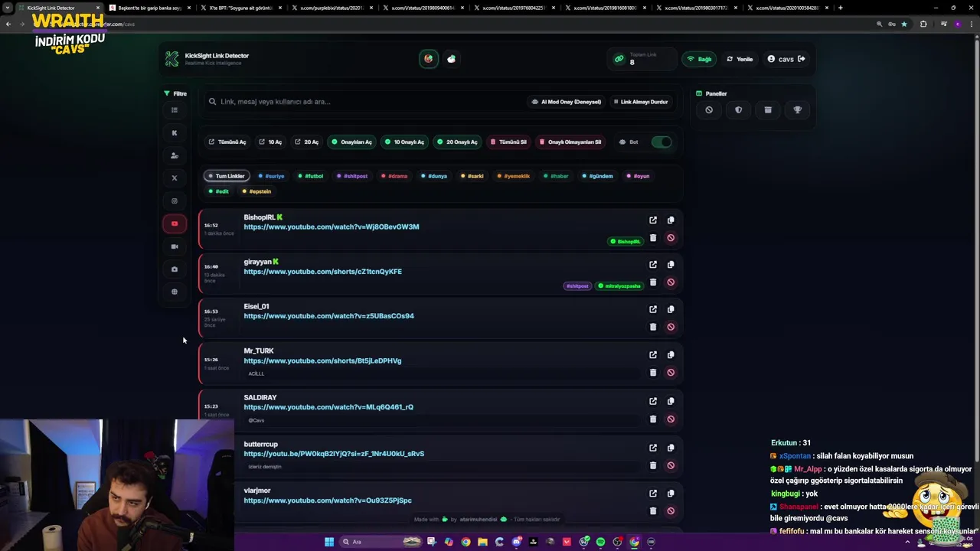Copy butterrcup's youtu.be link
The image size is (980, 551).
click(671, 448)
